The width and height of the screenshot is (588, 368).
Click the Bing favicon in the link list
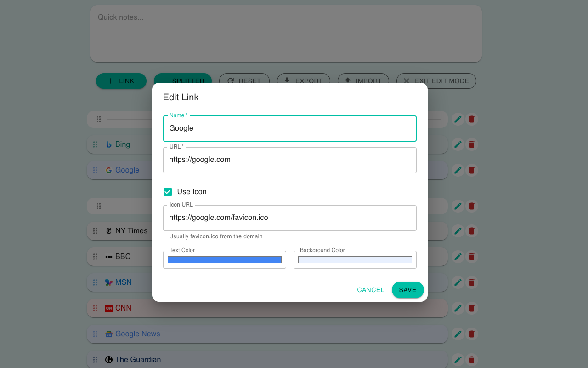coord(109,144)
